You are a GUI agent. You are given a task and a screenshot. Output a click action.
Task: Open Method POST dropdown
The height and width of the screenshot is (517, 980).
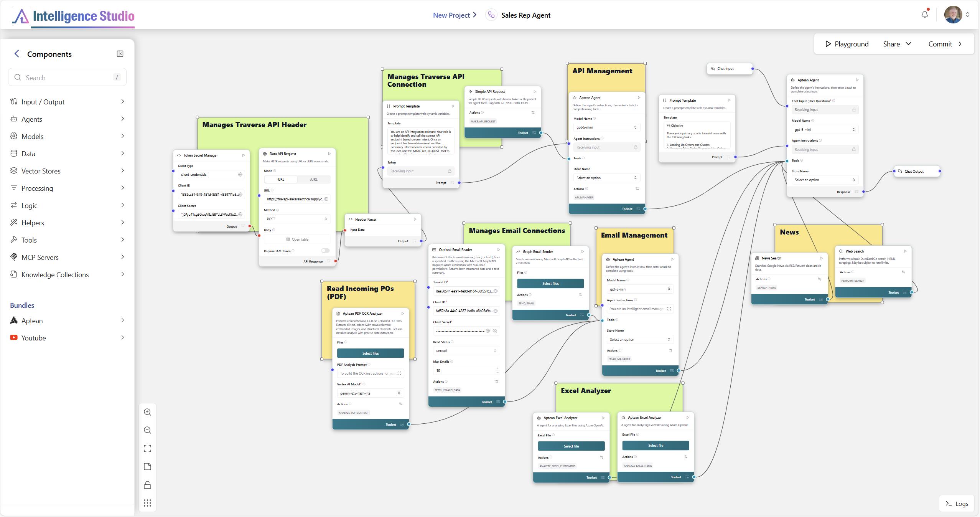(x=297, y=219)
